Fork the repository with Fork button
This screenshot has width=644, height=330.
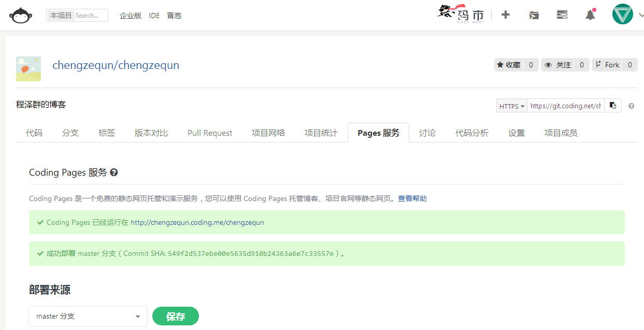[x=607, y=65]
